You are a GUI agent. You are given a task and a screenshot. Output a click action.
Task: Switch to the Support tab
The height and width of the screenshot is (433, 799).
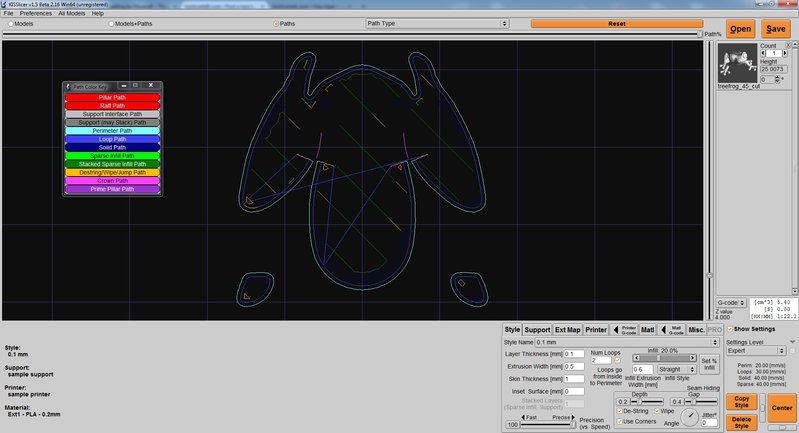click(537, 330)
